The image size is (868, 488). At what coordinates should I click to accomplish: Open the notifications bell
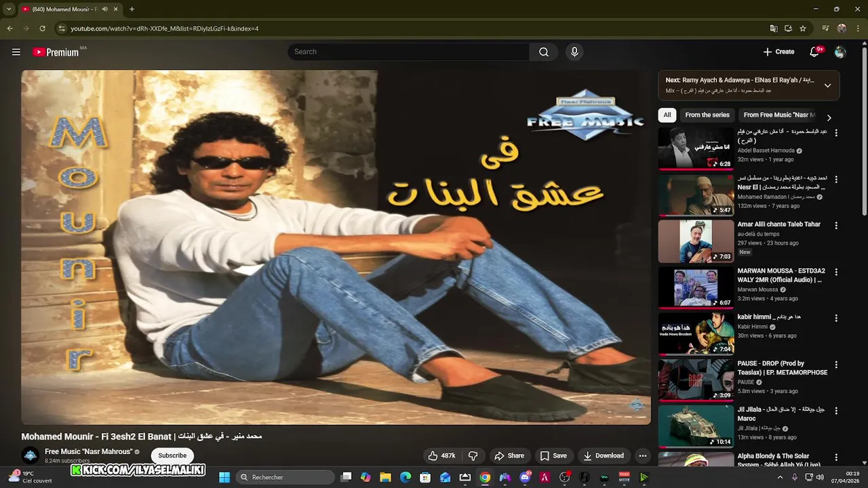[815, 52]
